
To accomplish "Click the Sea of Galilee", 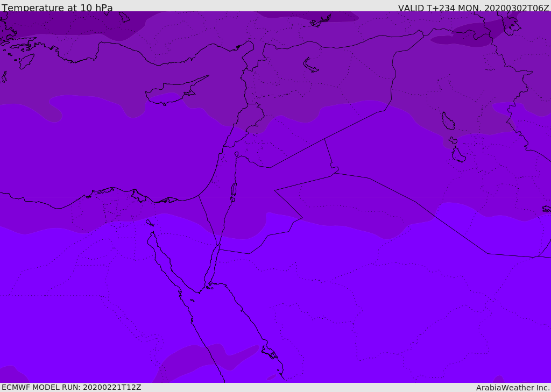I will click(236, 154).
